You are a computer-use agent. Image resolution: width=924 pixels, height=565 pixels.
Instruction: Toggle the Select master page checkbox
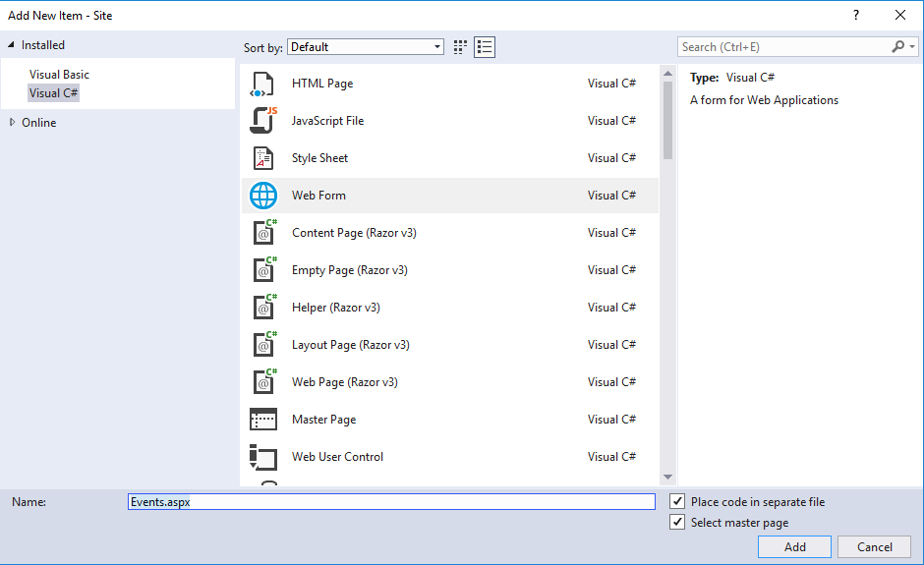[x=677, y=523]
